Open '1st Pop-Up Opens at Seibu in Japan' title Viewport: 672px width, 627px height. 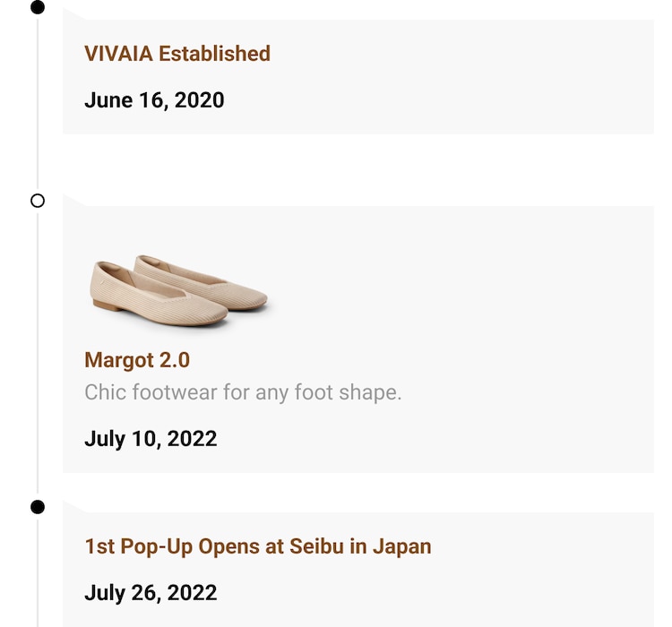click(x=258, y=546)
